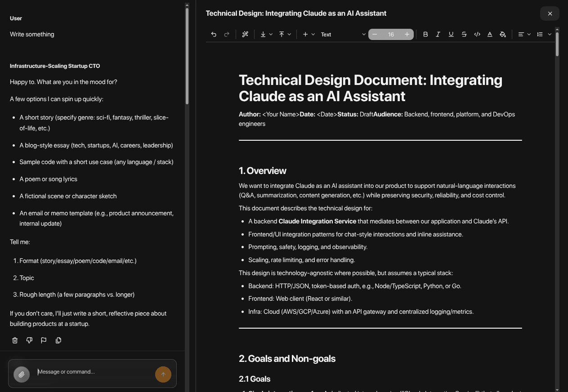Click 'Claude Integration Service' bold text
Screen dimensions: 568x392
(318, 221)
